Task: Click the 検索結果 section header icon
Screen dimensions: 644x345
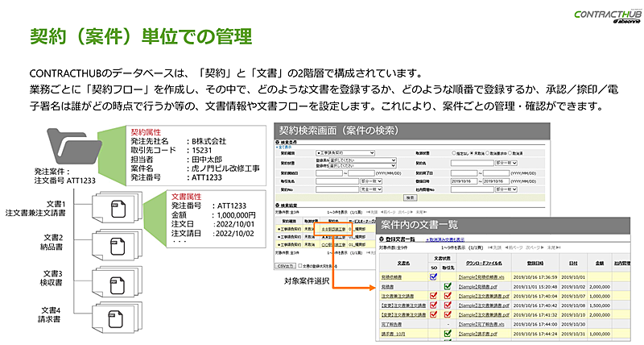Action: tap(277, 205)
